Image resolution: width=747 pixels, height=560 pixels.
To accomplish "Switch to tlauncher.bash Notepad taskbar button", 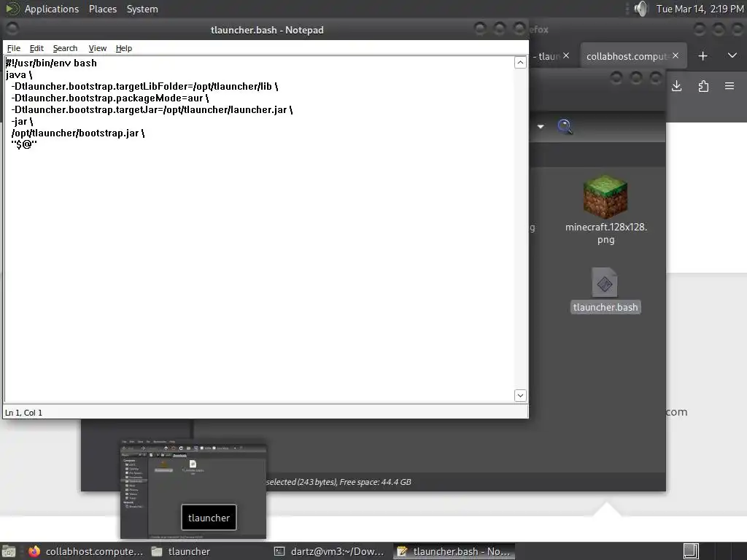I will 454,551.
